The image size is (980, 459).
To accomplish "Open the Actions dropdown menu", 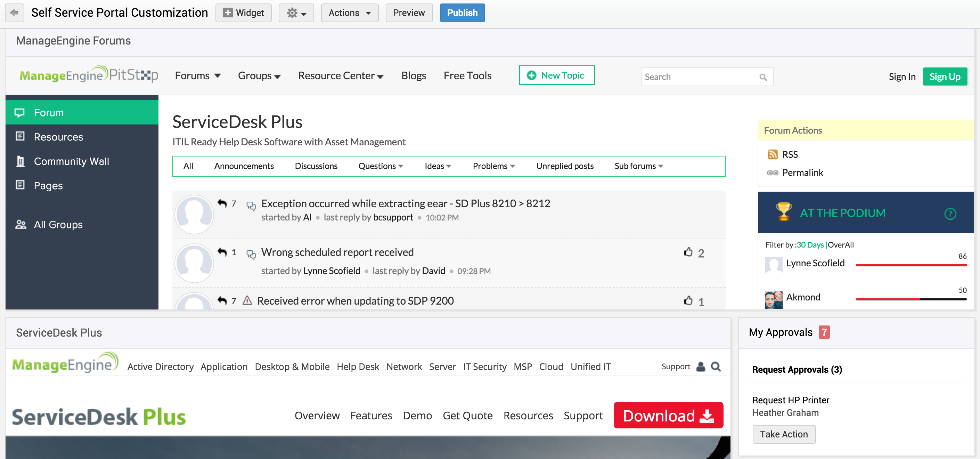I will point(350,13).
